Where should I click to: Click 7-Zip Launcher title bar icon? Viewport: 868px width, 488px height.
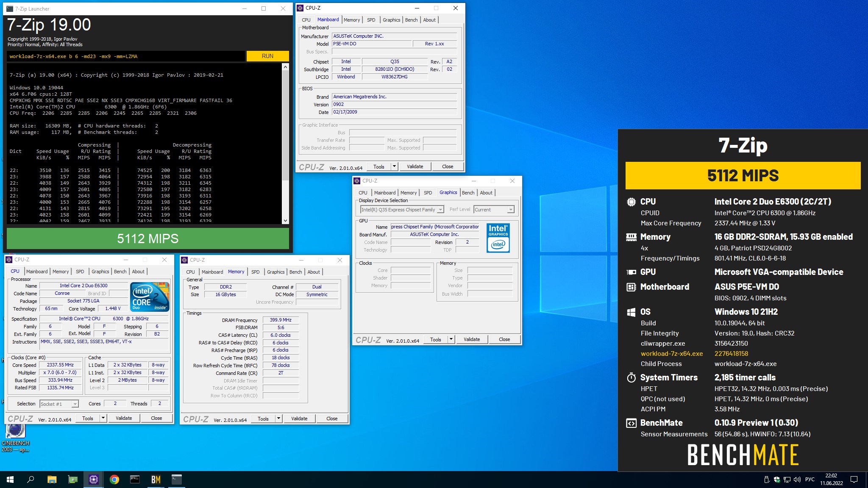click(x=10, y=8)
